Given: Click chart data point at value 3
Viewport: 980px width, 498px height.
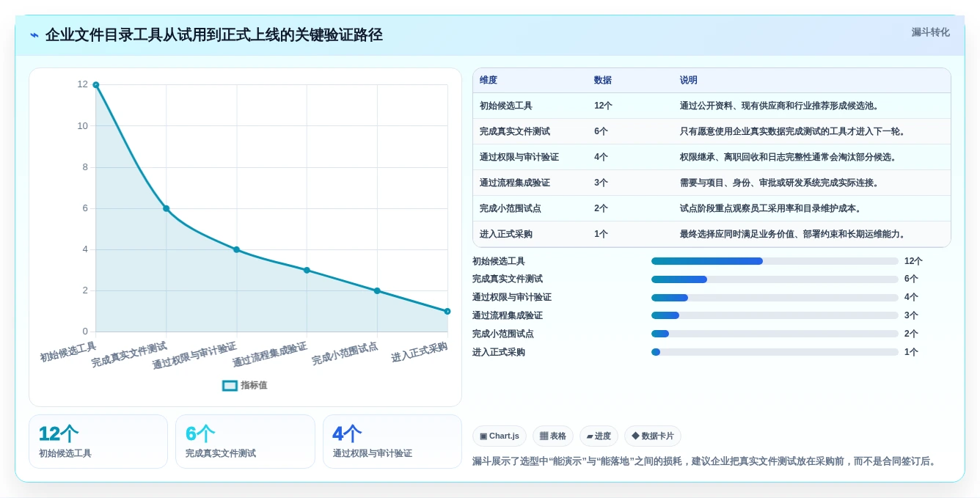Looking at the screenshot, I should pyautogui.click(x=307, y=270).
